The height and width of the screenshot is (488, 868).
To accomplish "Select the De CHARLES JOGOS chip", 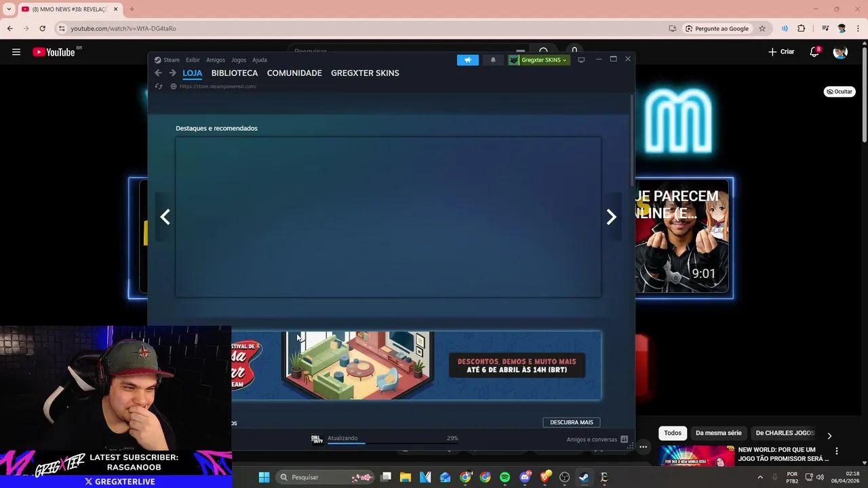I will (x=785, y=433).
